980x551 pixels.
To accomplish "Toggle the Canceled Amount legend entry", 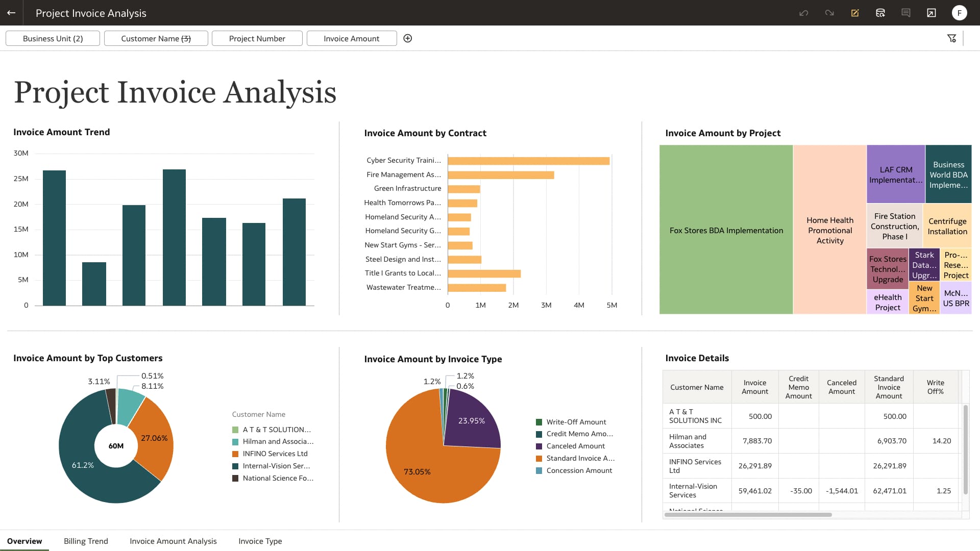I will coord(575,445).
